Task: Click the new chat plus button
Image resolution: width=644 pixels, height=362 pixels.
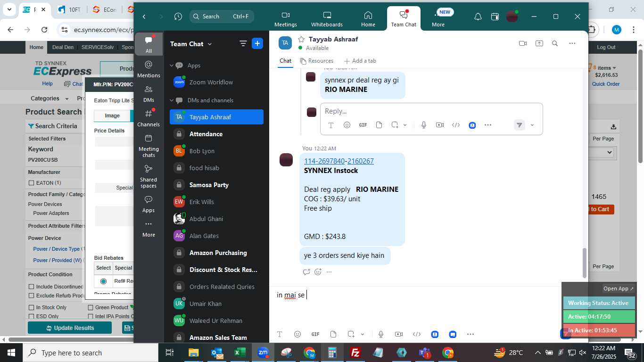Action: (x=257, y=43)
